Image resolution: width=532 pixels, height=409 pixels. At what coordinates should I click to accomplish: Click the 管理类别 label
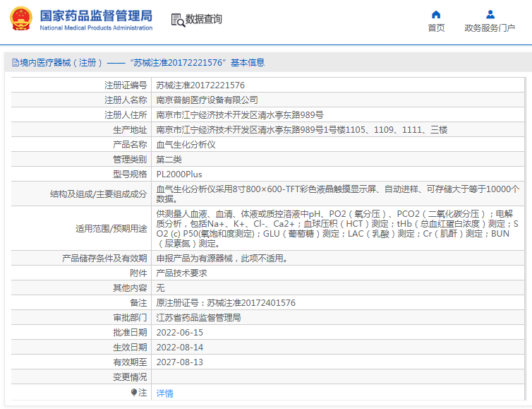coord(130,160)
